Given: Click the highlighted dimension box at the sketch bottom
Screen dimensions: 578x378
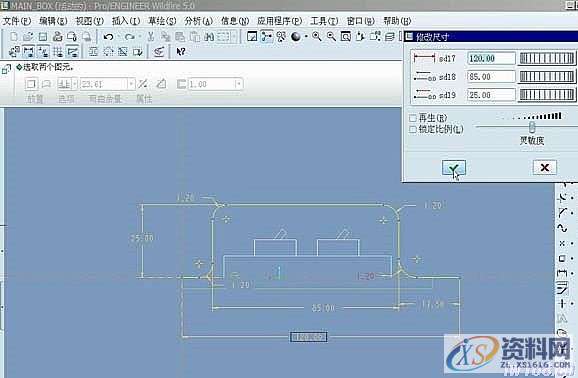Looking at the screenshot, I should point(309,337).
